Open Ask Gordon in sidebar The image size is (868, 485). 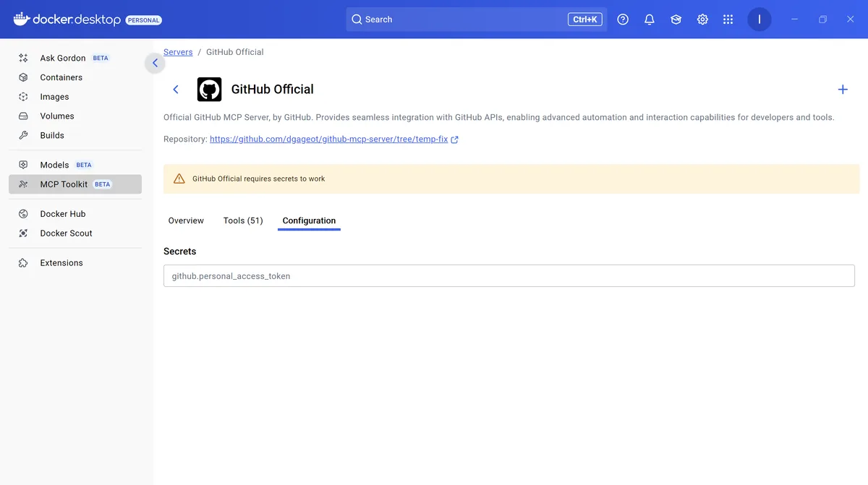pyautogui.click(x=75, y=58)
